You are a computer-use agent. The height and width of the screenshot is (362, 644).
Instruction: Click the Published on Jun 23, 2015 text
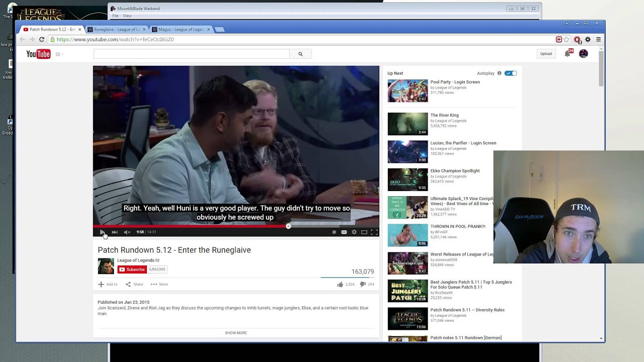click(x=123, y=302)
